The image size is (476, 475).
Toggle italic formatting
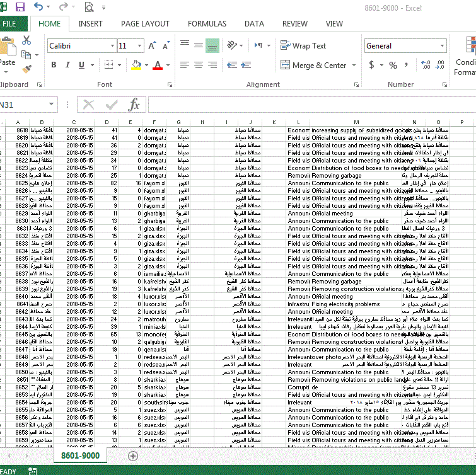pos(67,65)
